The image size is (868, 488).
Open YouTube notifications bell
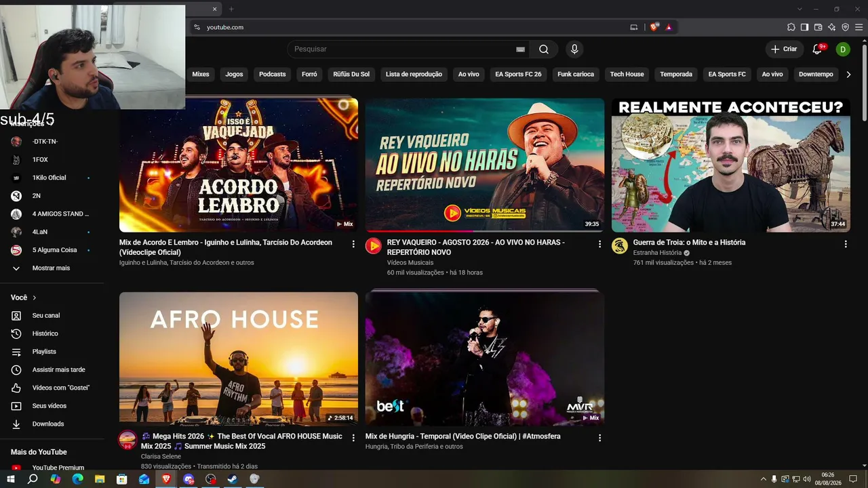click(x=817, y=49)
